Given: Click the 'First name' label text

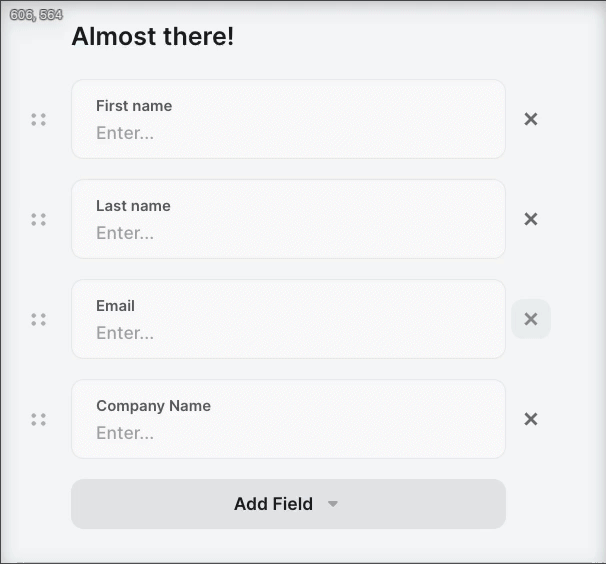Looking at the screenshot, I should pos(134,106).
